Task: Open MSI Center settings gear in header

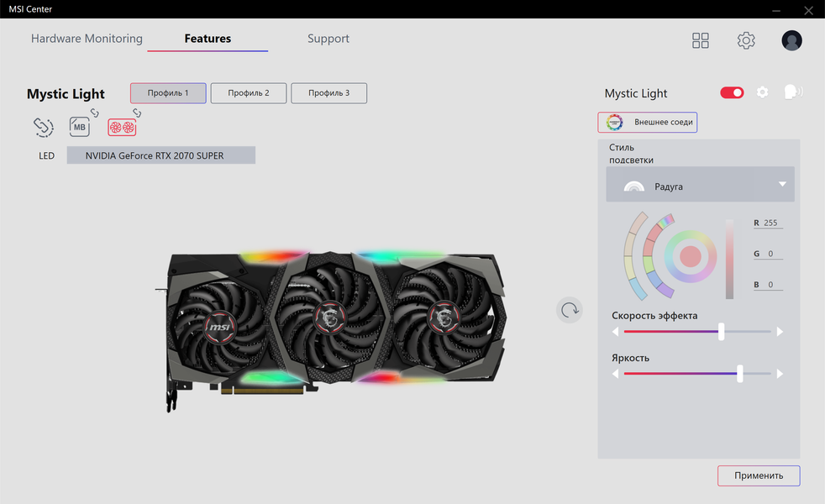Action: [746, 40]
